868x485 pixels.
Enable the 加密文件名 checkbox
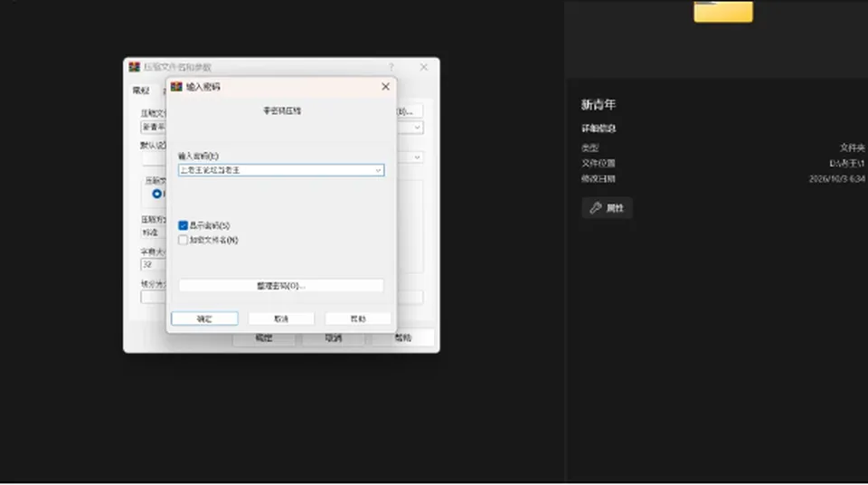click(x=184, y=240)
